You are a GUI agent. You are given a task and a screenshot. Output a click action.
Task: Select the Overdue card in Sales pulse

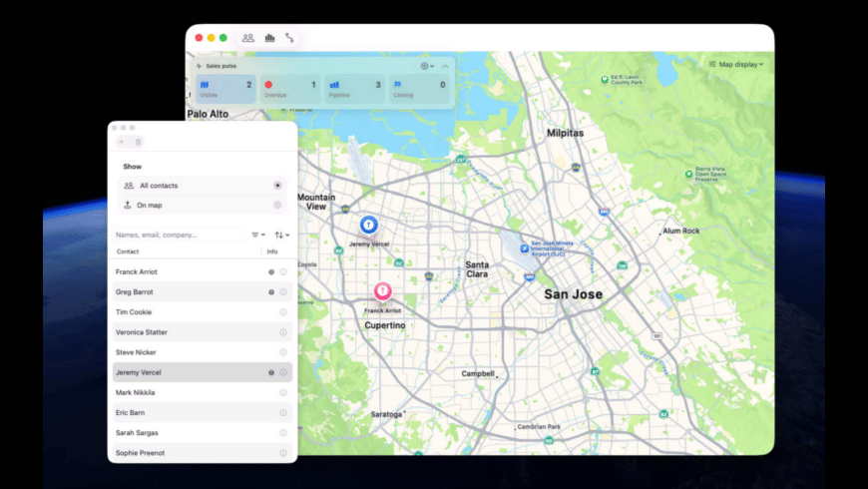pos(290,89)
